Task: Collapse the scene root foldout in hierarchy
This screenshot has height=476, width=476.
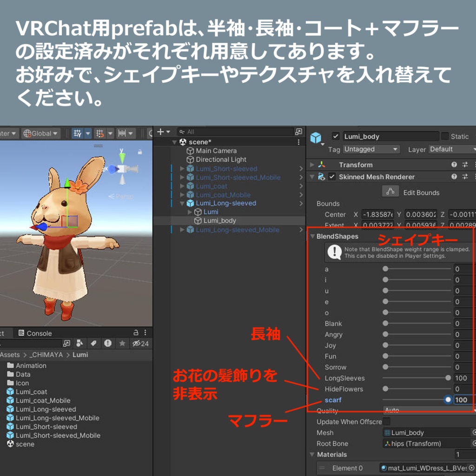Action: click(x=174, y=142)
